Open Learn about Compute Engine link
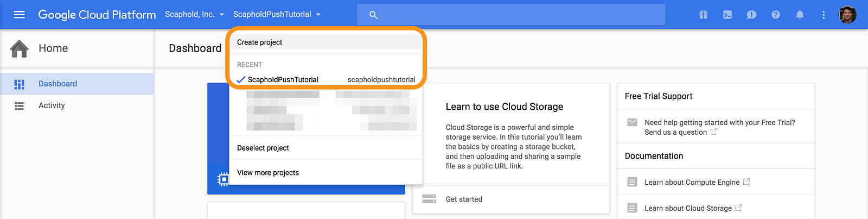This screenshot has height=219, width=868. 692,182
